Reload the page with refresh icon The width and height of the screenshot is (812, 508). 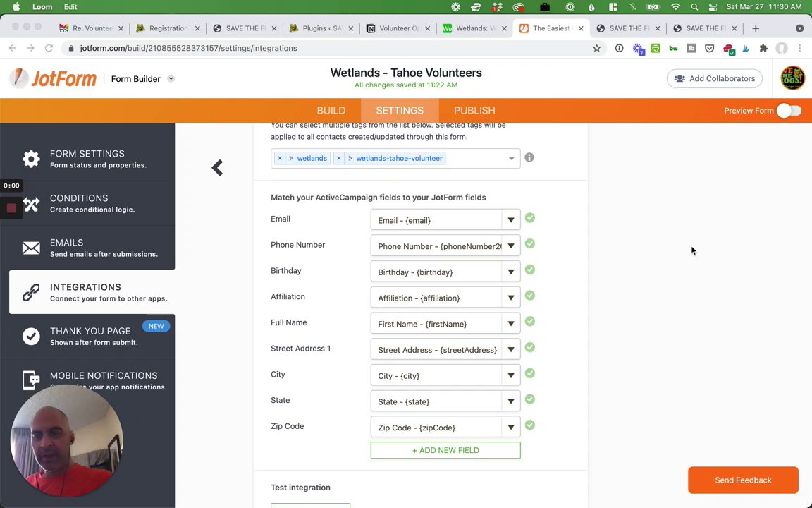49,48
